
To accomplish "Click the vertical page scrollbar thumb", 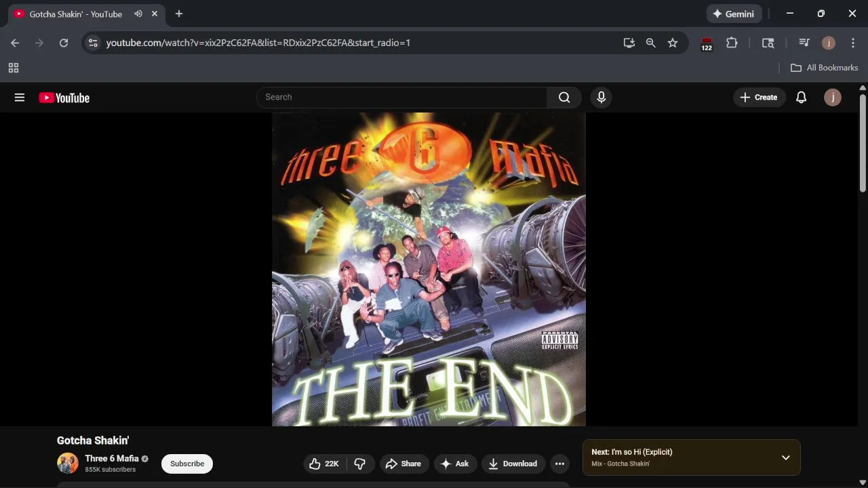I will pyautogui.click(x=863, y=142).
